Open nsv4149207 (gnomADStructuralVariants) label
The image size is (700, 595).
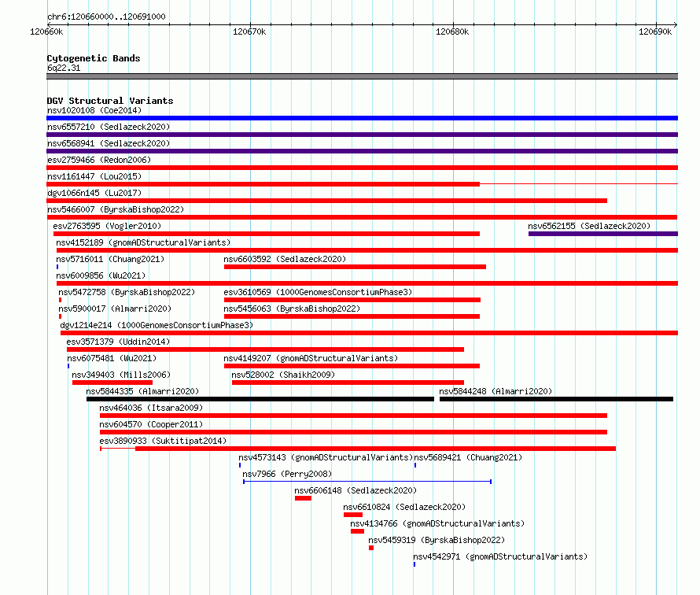tap(311, 358)
